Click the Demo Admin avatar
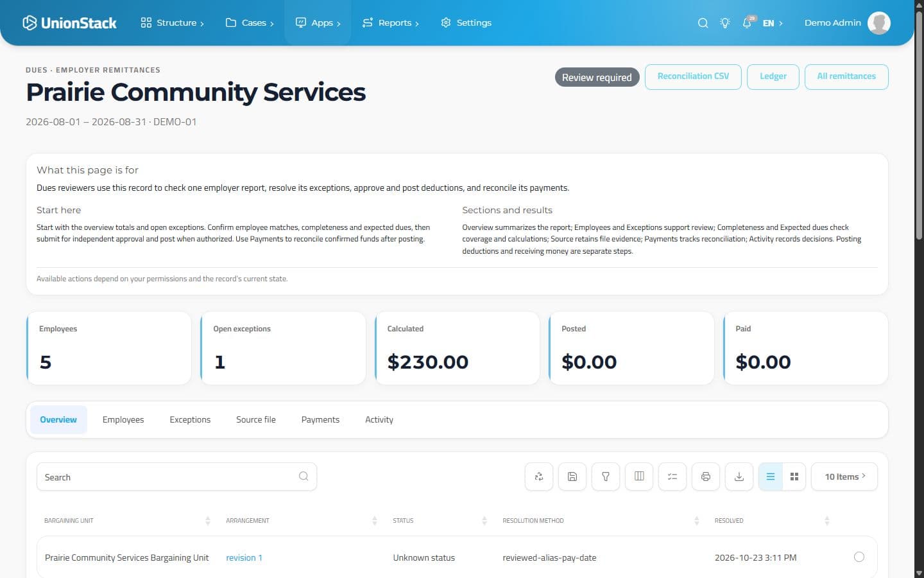924x578 pixels. 879,23
